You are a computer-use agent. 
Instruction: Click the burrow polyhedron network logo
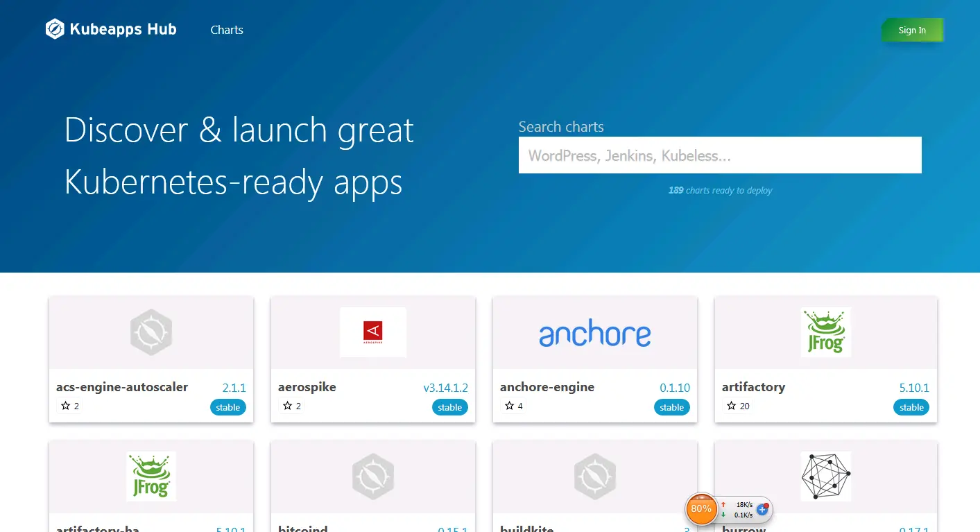click(x=825, y=477)
